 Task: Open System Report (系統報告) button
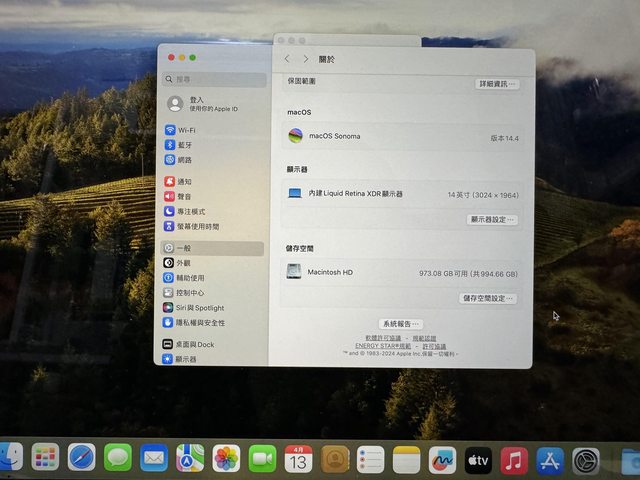pos(400,324)
